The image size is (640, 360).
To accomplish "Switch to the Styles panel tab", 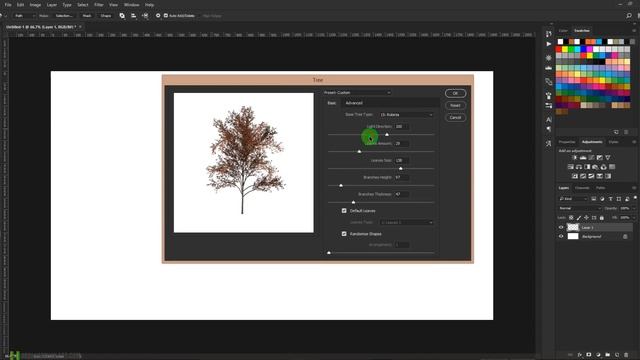I will [613, 142].
